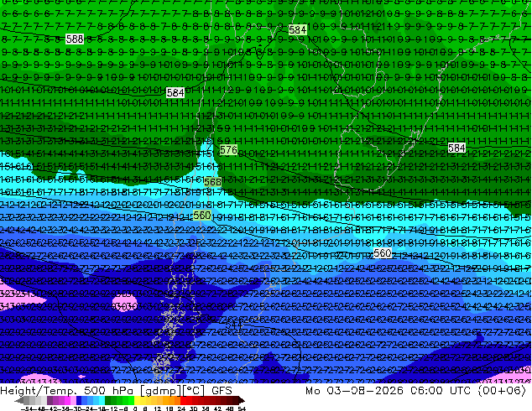
Task: Click the 54 tick label on legend
Action: [242, 408]
